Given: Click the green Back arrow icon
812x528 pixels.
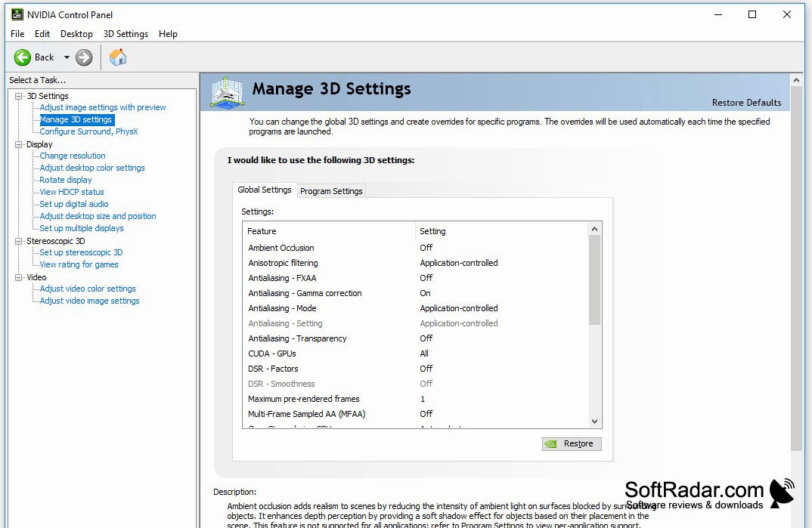Looking at the screenshot, I should click(22, 57).
